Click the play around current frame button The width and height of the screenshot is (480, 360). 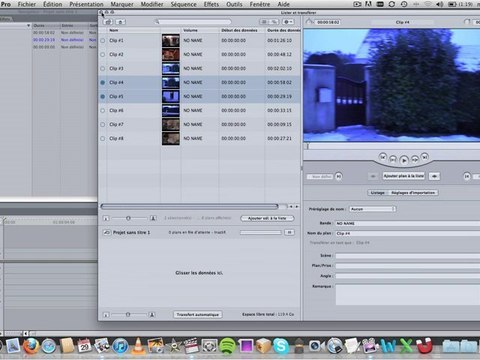click(393, 159)
